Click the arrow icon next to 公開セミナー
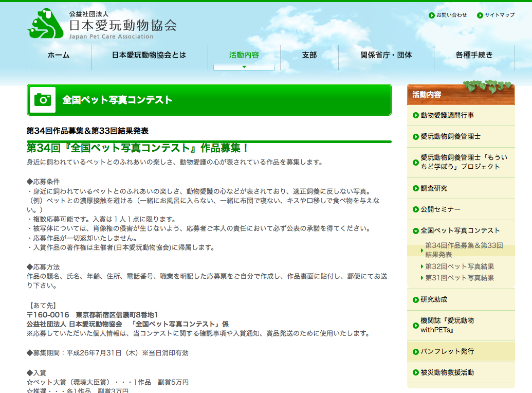 [415, 209]
